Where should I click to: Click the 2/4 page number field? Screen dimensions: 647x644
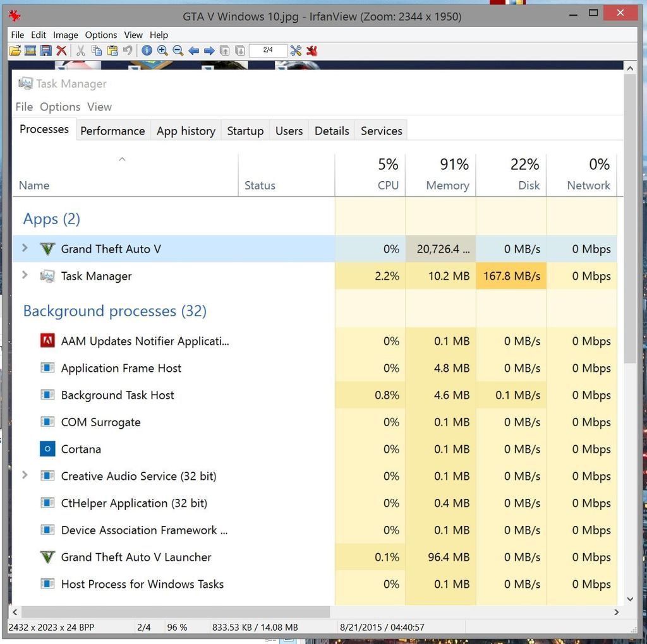[x=268, y=51]
